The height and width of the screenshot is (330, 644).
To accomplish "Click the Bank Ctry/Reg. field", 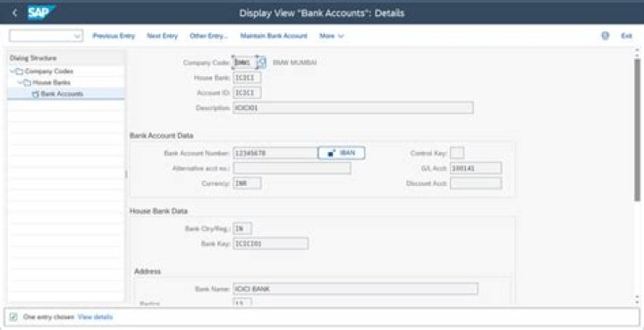I will 242,229.
